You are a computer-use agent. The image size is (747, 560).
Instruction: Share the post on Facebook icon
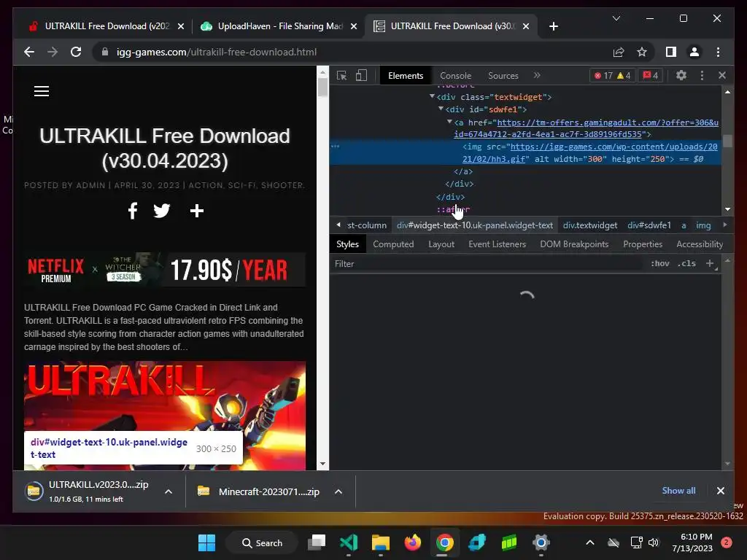pos(133,211)
